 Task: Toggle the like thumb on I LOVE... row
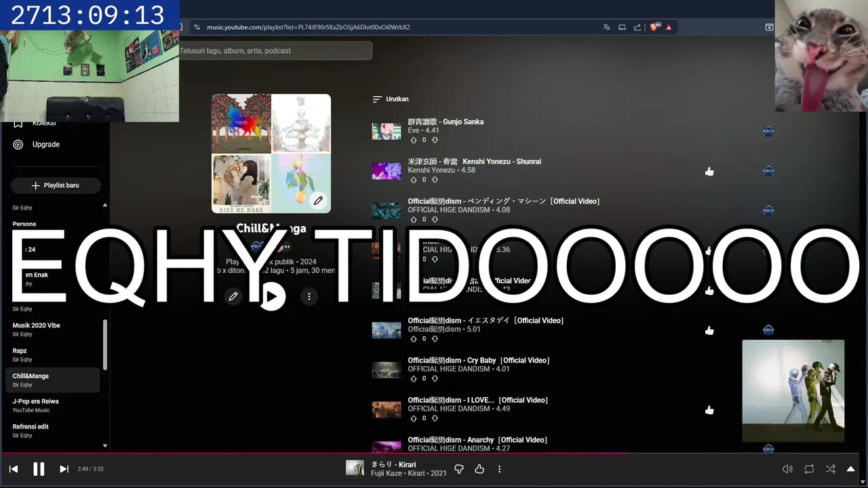[709, 410]
